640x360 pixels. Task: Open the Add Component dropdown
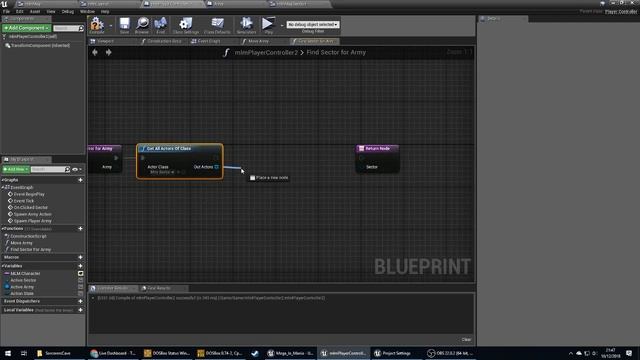(x=27, y=28)
